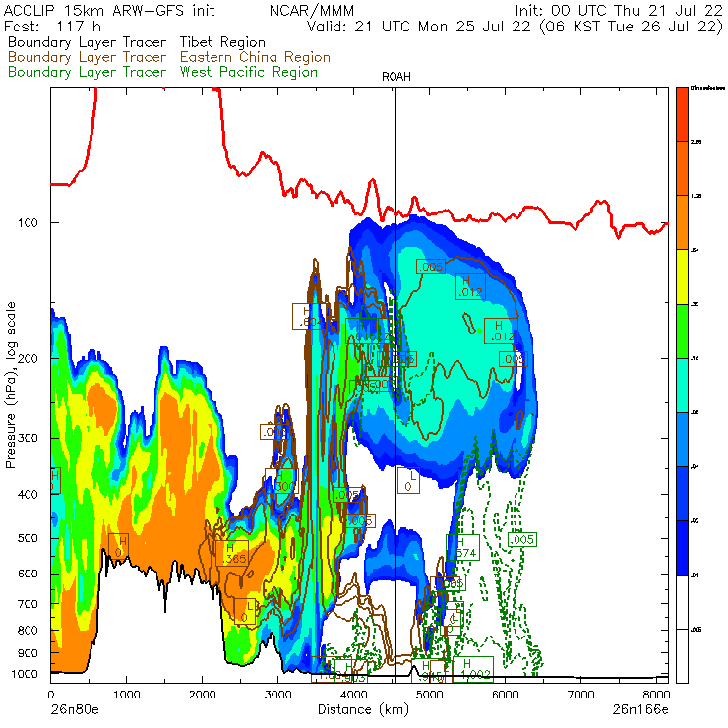This screenshot has height=728, width=728.
Task: Click the vertical ROAH marker line in plot
Action: (x=396, y=384)
